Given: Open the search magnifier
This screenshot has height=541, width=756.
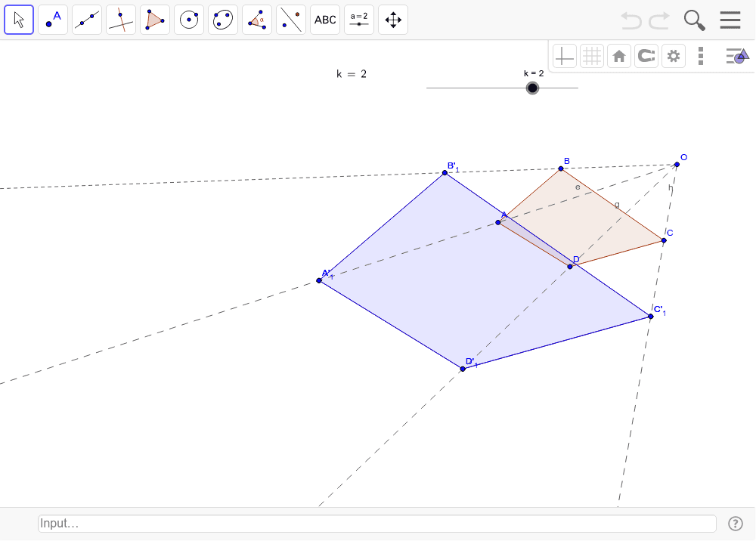Looking at the screenshot, I should tap(694, 20).
